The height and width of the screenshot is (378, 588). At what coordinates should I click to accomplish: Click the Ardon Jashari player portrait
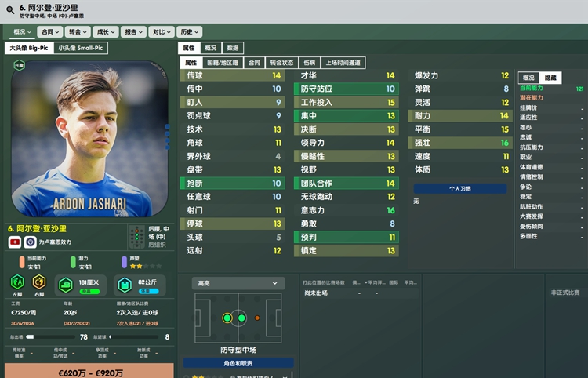point(89,139)
